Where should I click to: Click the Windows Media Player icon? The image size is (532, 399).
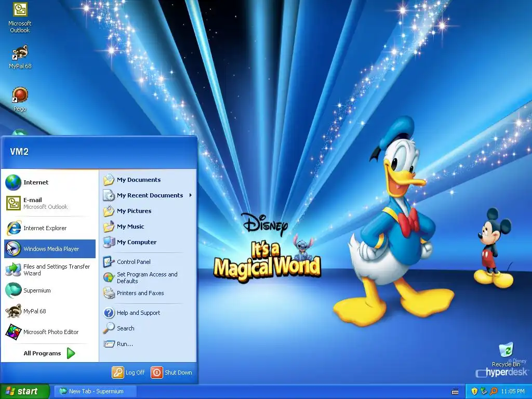[x=13, y=249]
